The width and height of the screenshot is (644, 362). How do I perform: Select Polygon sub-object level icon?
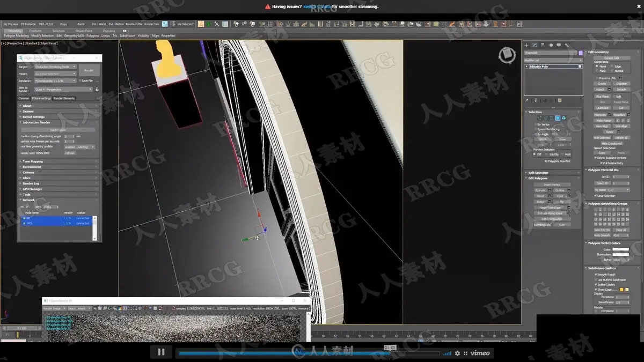(558, 118)
